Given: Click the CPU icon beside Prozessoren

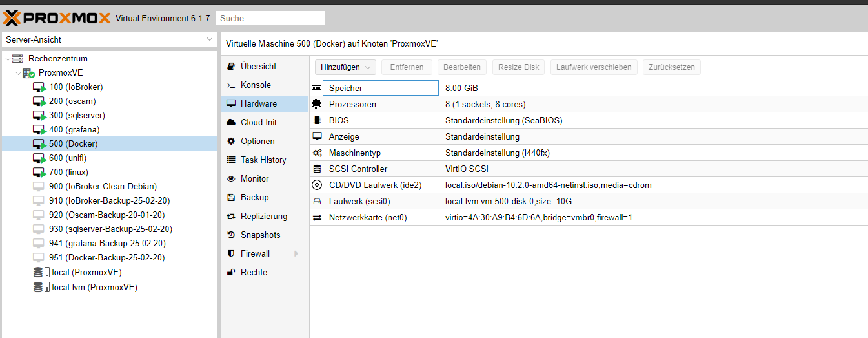Looking at the screenshot, I should (317, 104).
